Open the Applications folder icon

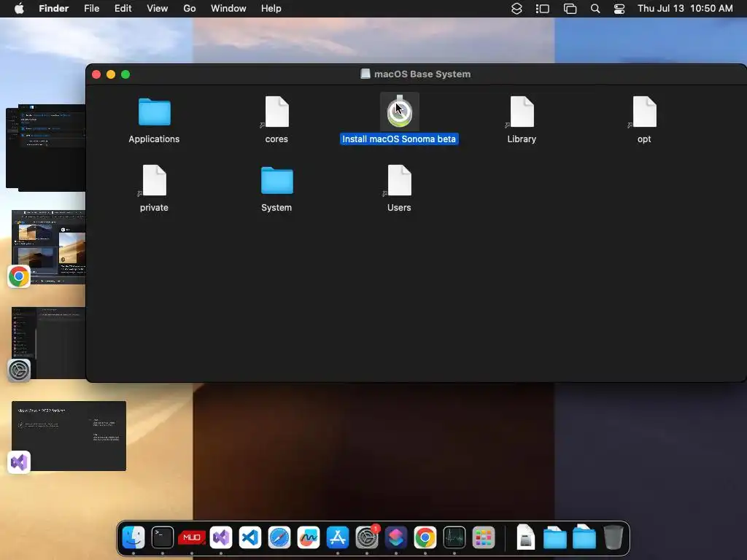(155, 112)
